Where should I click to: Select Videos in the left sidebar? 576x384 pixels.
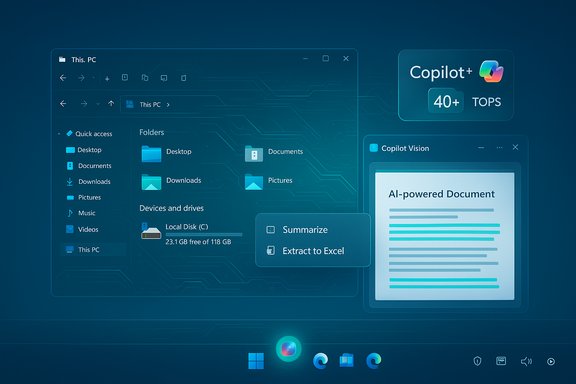[x=82, y=229]
